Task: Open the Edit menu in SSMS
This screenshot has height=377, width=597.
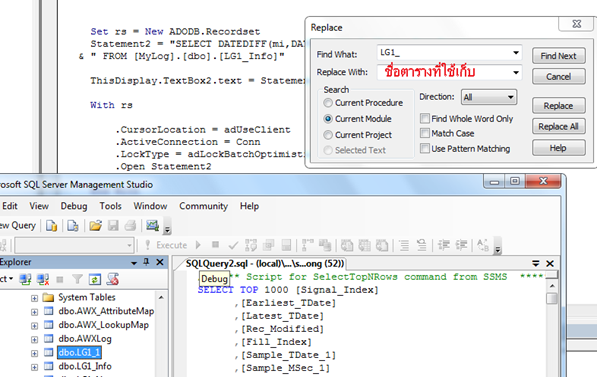Action: tap(10, 206)
